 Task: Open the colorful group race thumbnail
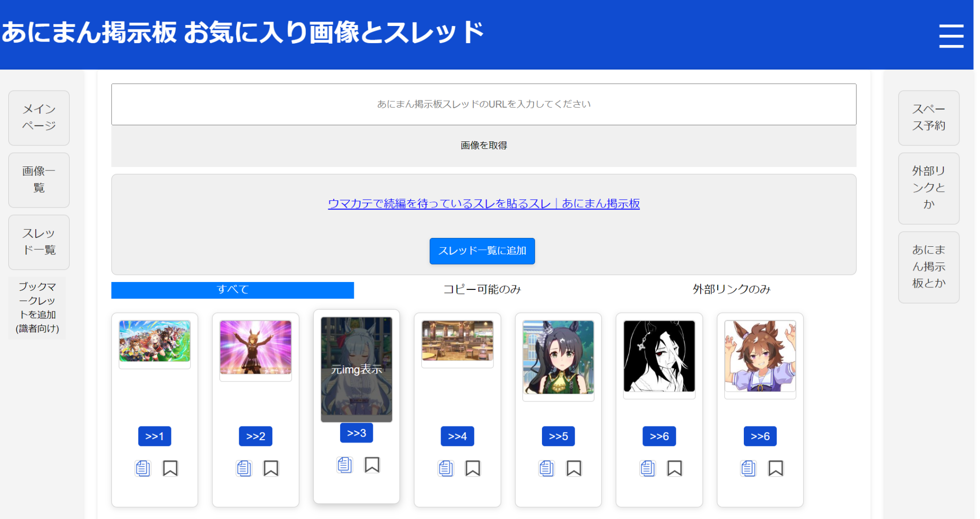(155, 341)
